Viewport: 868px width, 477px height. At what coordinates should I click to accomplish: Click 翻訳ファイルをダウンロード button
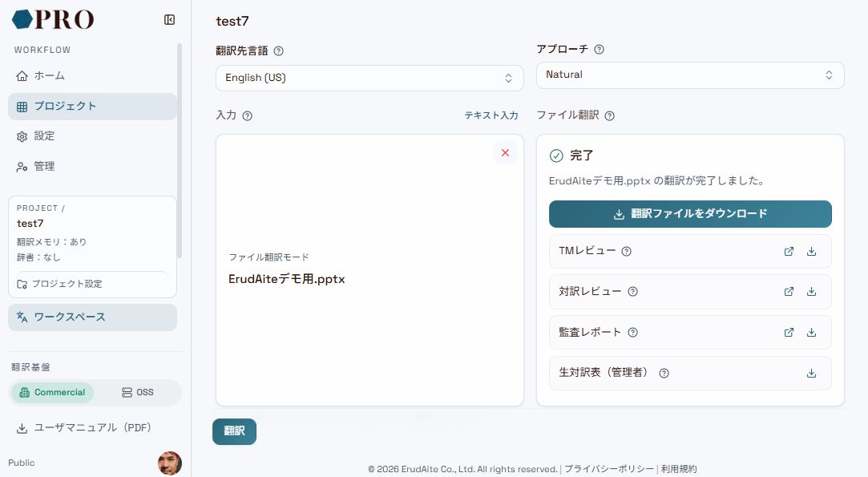point(690,214)
